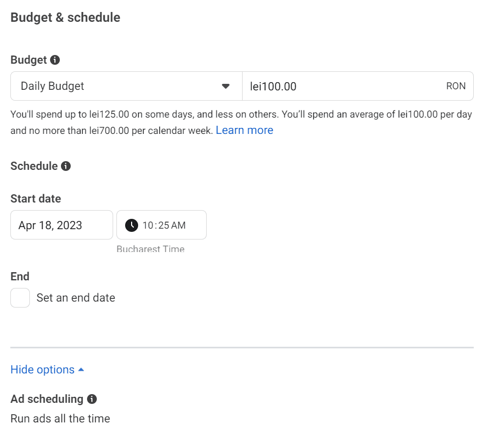The width and height of the screenshot is (483, 448).
Task: Click the RON currency label
Action: coord(456,86)
